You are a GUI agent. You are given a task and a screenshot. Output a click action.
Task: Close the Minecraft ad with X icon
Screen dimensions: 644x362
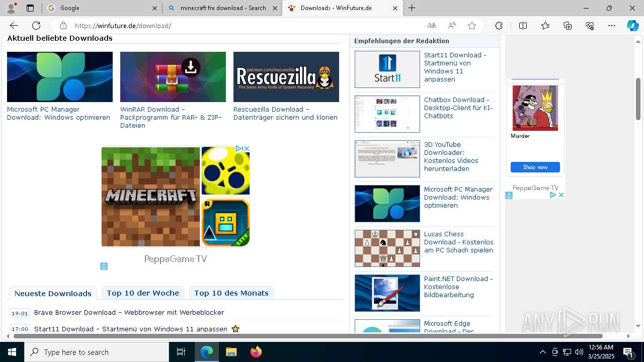pos(247,149)
